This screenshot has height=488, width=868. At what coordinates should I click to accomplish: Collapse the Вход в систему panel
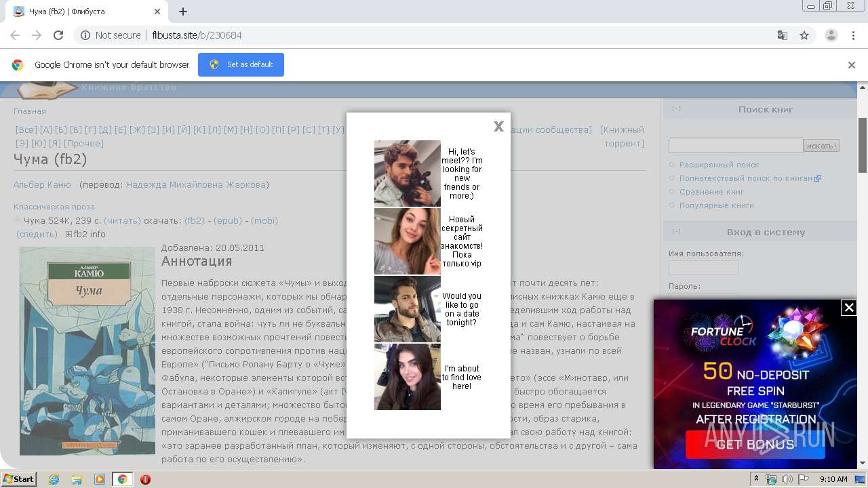coord(676,231)
